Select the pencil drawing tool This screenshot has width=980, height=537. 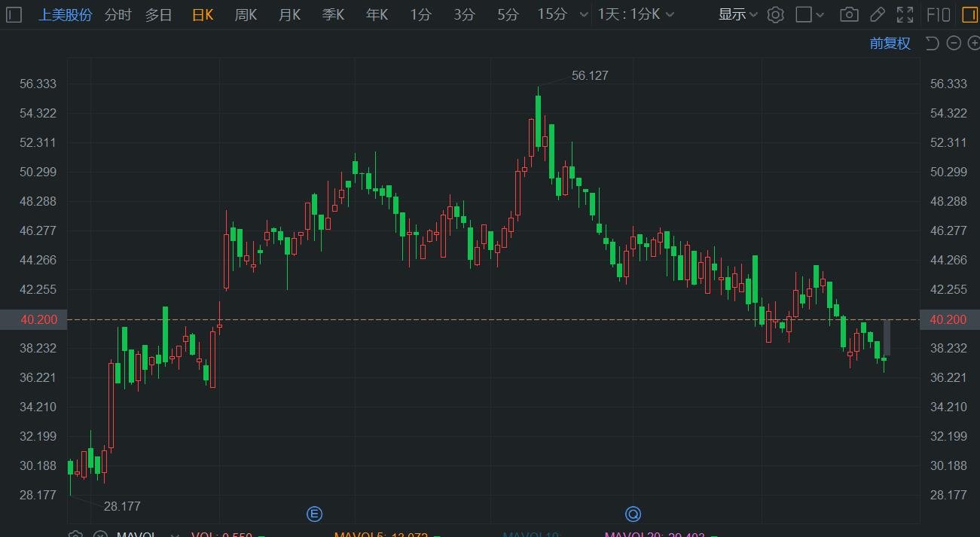877,14
